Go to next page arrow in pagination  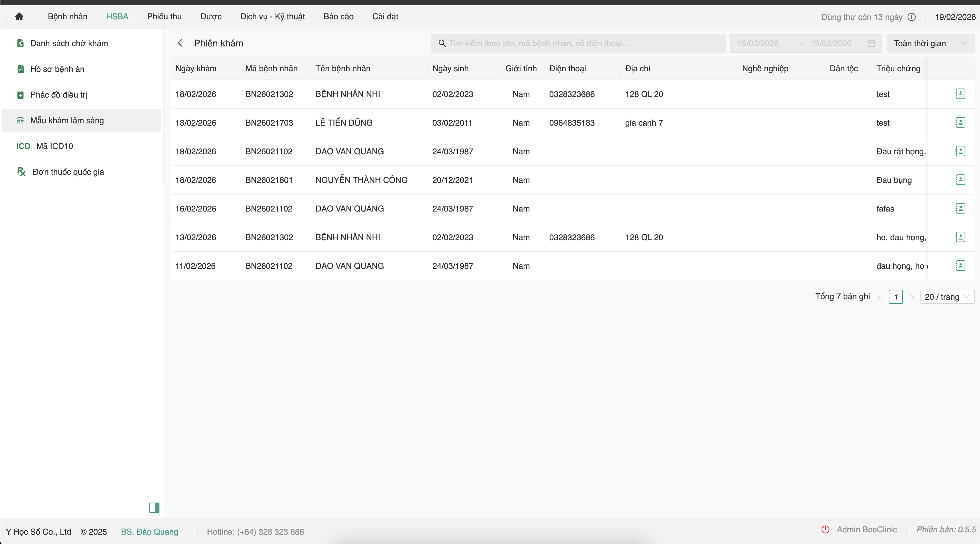tap(912, 297)
